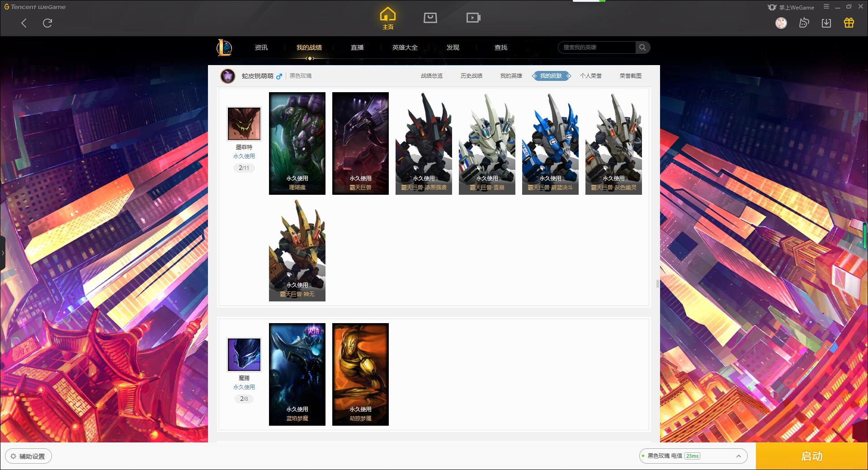
Task: Click server name 黑色玫瑰 beside summoner
Action: pos(301,76)
